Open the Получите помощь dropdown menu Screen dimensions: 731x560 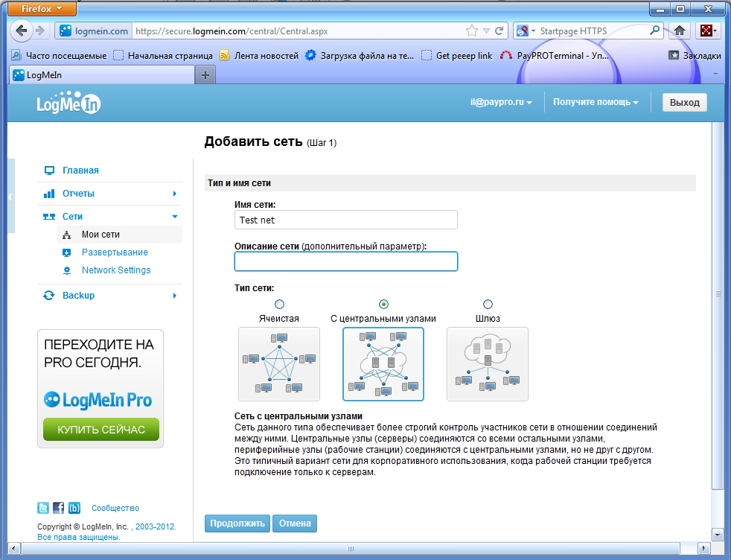[596, 102]
